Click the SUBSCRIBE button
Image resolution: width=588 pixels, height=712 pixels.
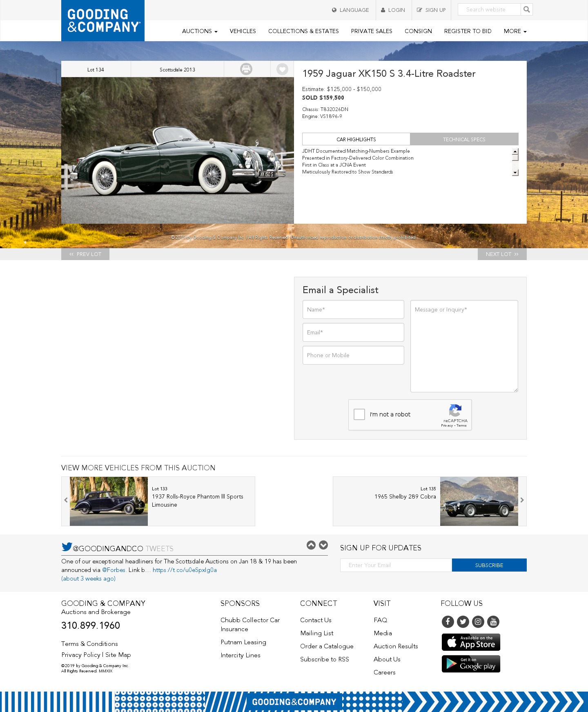tap(489, 565)
